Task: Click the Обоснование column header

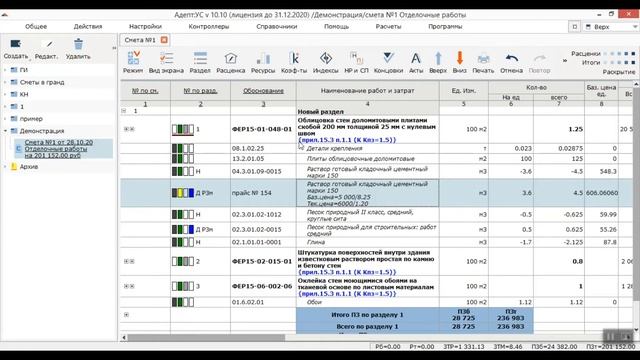Action: coord(263,91)
